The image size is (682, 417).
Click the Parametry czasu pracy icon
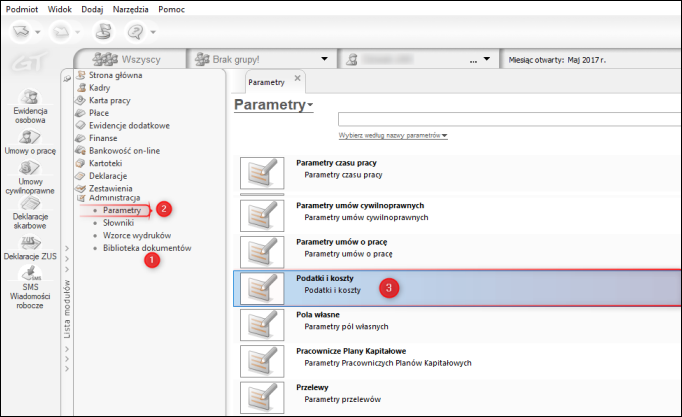262,173
